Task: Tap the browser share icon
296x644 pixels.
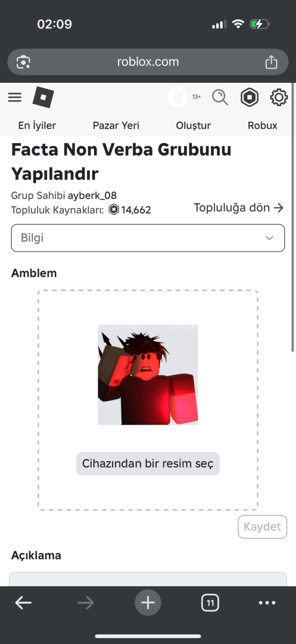Action: pyautogui.click(x=271, y=62)
